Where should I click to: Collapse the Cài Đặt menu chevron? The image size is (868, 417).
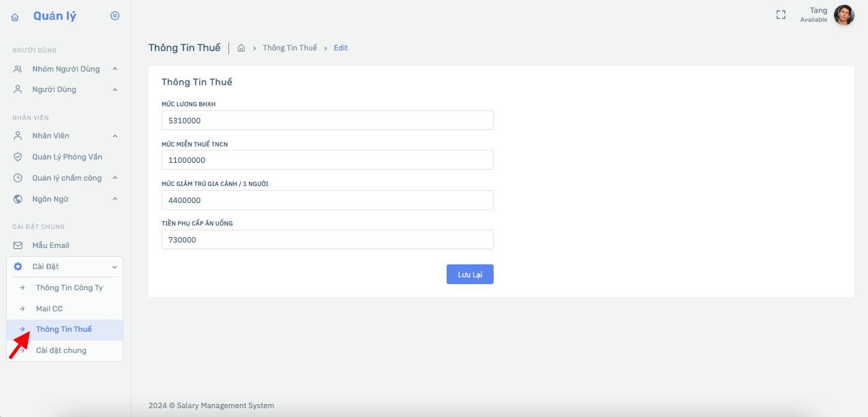(x=115, y=267)
